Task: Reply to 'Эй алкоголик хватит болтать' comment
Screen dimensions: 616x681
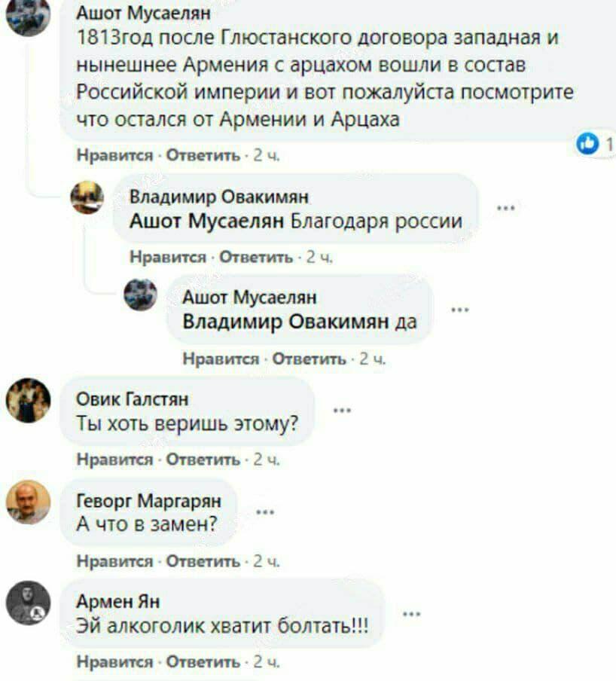Action: (203, 662)
